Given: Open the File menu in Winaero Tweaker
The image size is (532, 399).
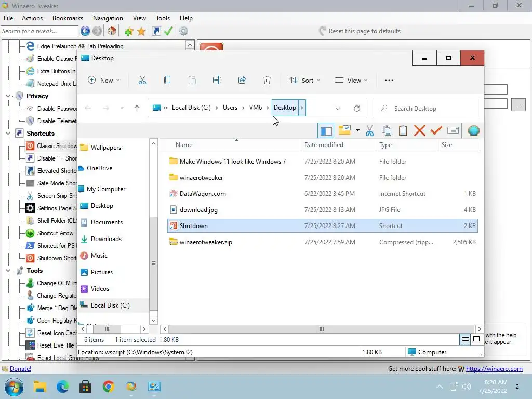Looking at the screenshot, I should [8, 18].
